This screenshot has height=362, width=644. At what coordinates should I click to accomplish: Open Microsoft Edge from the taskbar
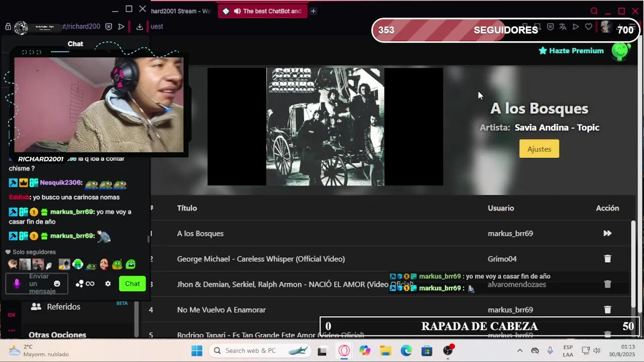point(406,350)
